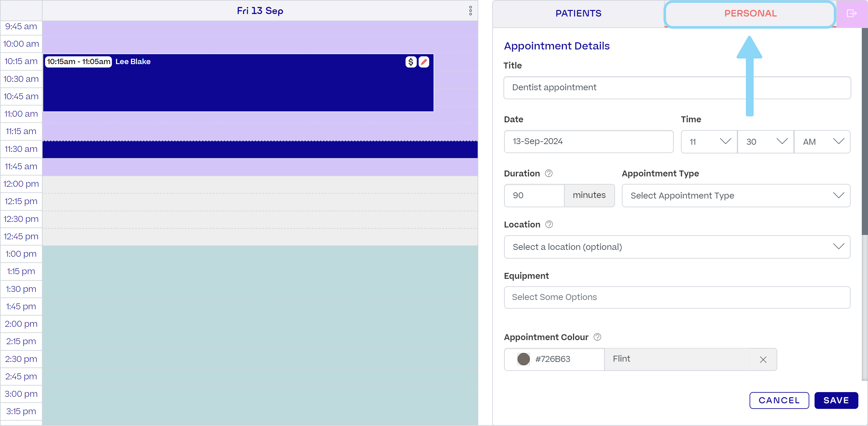The image size is (868, 426).
Task: Click the #726B63 colour swatch circle
Action: click(x=523, y=359)
